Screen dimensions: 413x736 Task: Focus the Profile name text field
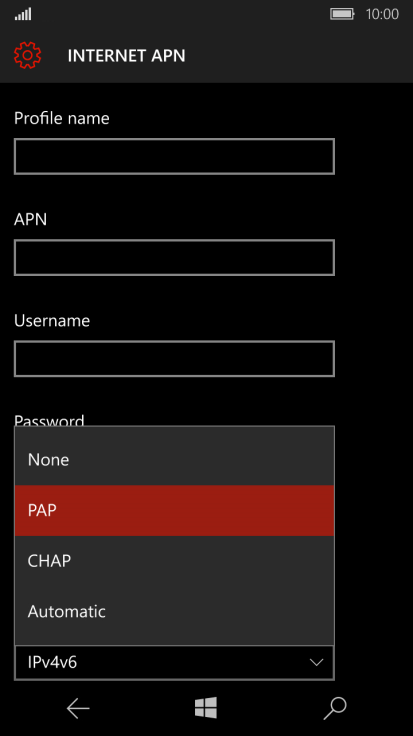(174, 156)
